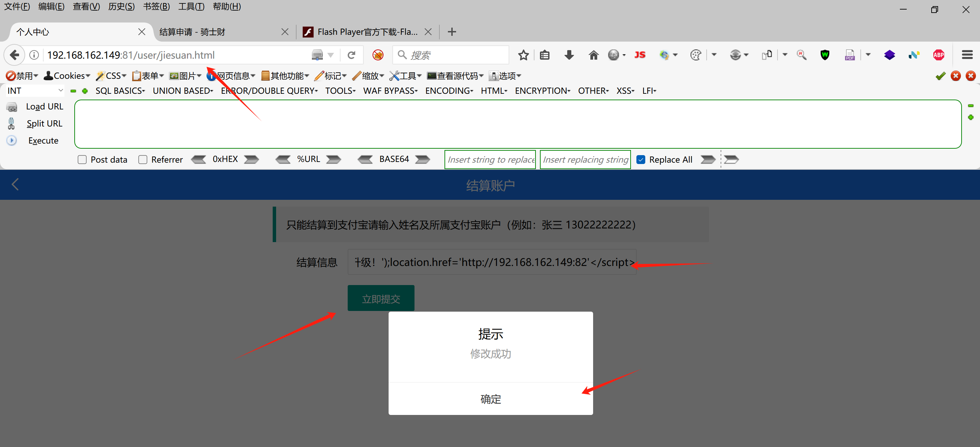980x447 pixels.
Task: Open the 历史(S) menu
Action: pos(121,6)
